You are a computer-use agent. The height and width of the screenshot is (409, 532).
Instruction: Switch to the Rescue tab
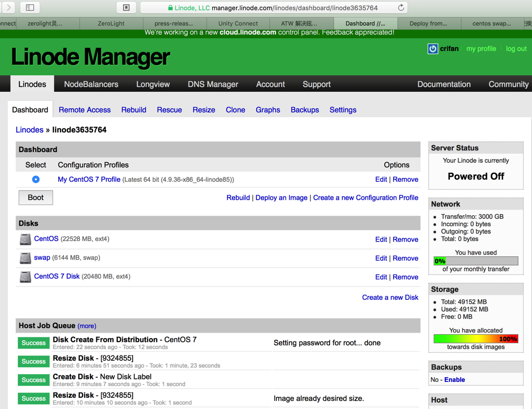click(169, 110)
